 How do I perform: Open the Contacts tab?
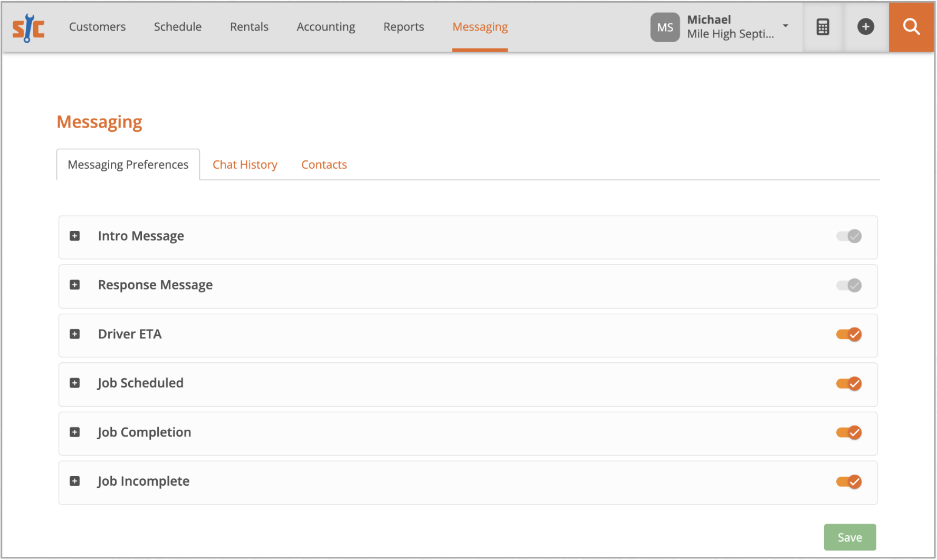pyautogui.click(x=324, y=165)
